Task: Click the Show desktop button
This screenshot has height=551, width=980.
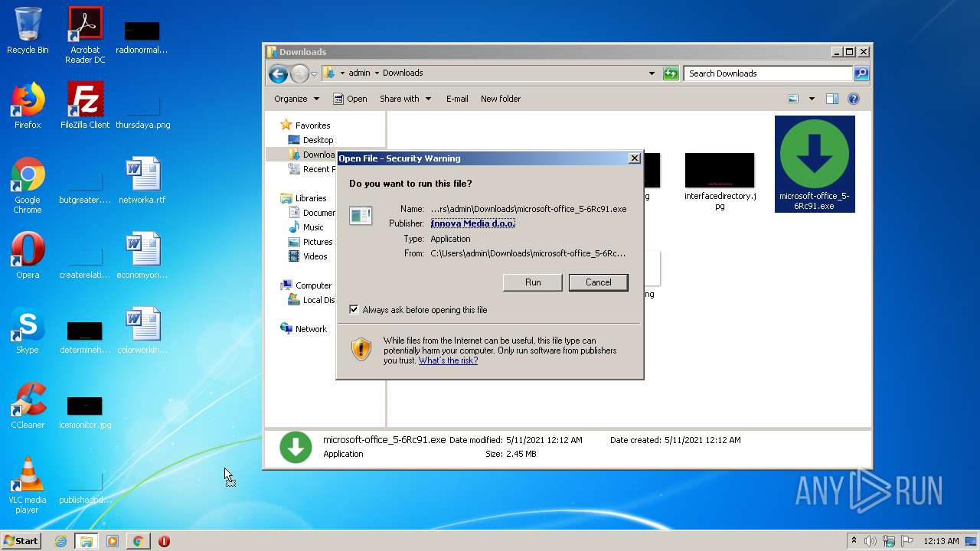Action: pyautogui.click(x=971, y=541)
